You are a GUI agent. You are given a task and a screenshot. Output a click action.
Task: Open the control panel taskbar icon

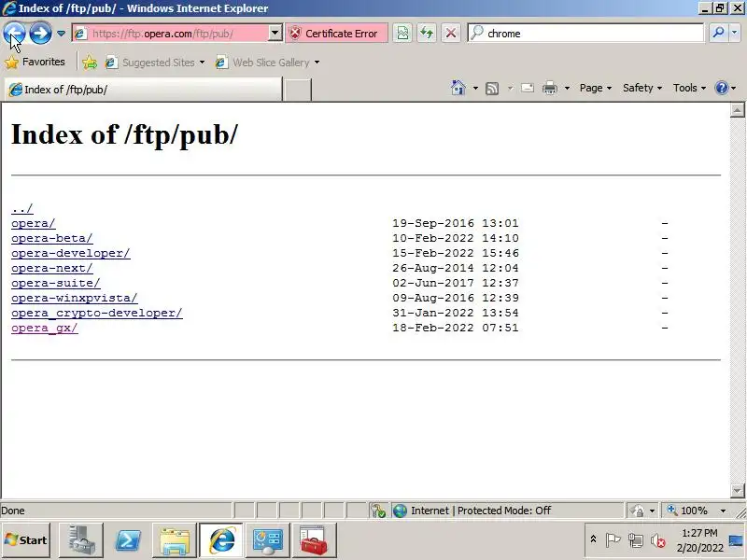(x=268, y=540)
